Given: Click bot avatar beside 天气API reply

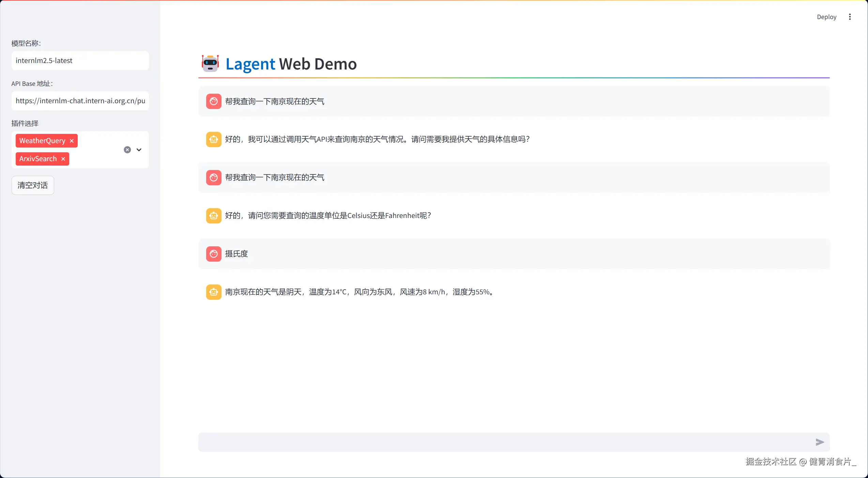Looking at the screenshot, I should pos(214,139).
